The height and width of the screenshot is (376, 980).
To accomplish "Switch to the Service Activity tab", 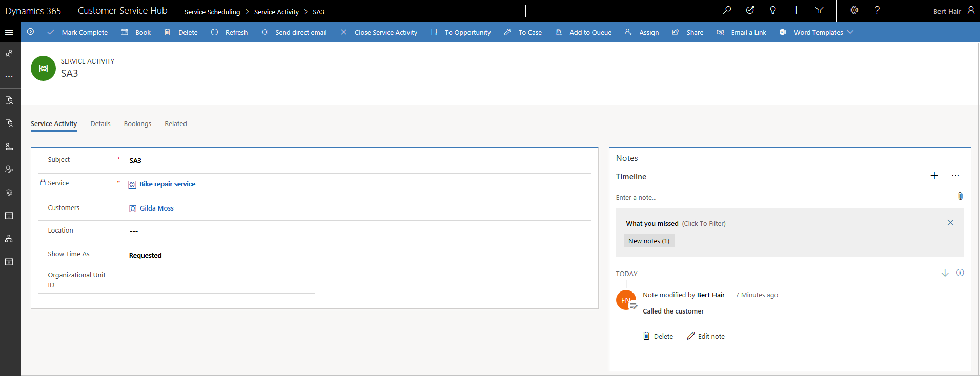I will (x=54, y=124).
